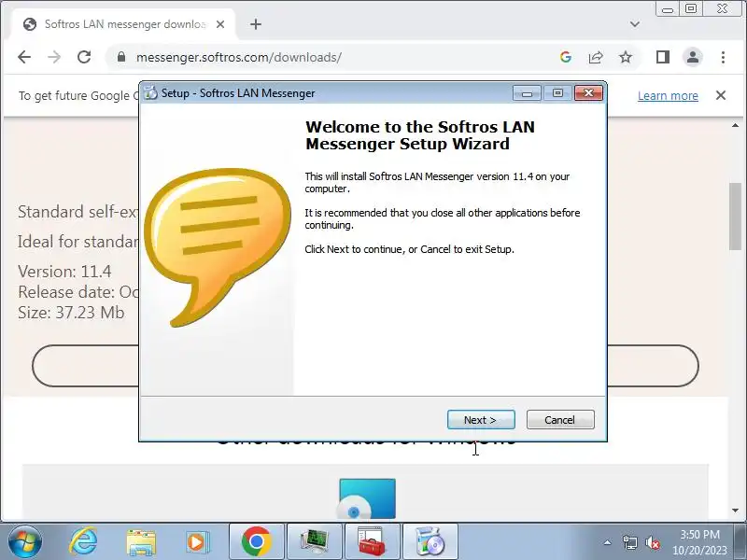Image resolution: width=747 pixels, height=560 pixels.
Task: Launch Internet Explorer from taskbar
Action: (x=83, y=542)
